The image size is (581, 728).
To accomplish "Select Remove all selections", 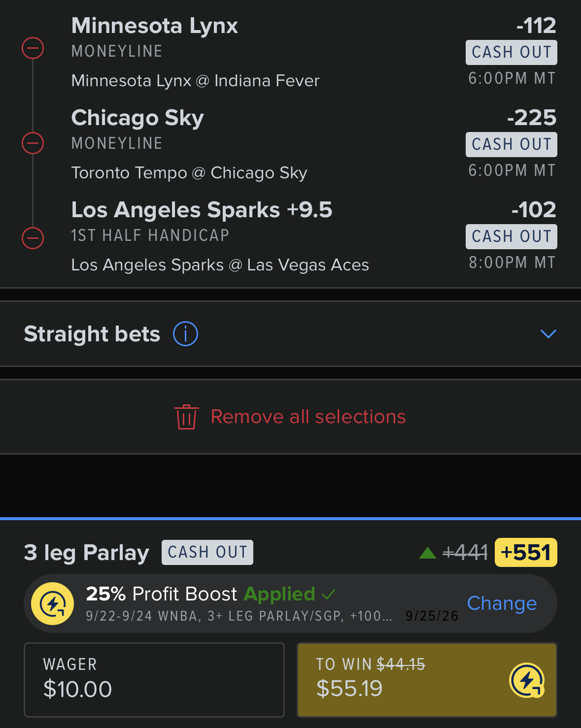I will [x=308, y=417].
